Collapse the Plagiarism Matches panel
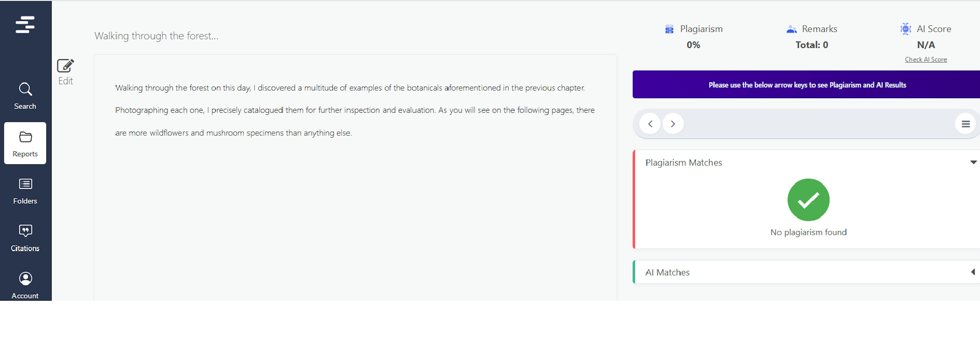 (x=973, y=163)
